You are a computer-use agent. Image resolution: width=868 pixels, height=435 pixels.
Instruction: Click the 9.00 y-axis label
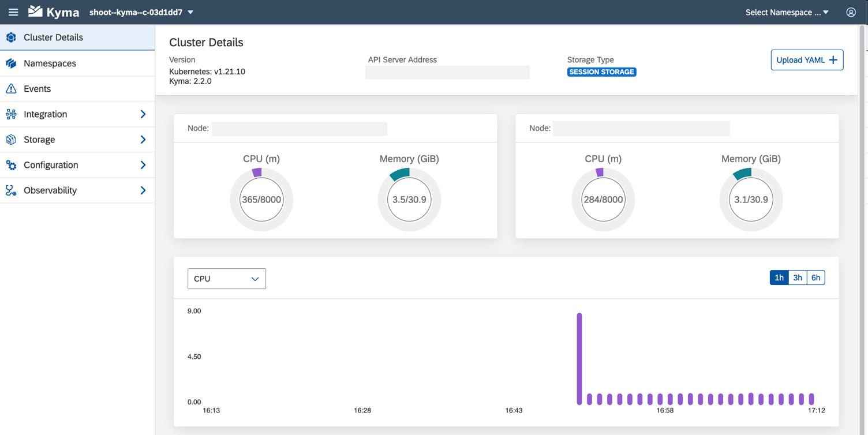(x=194, y=311)
